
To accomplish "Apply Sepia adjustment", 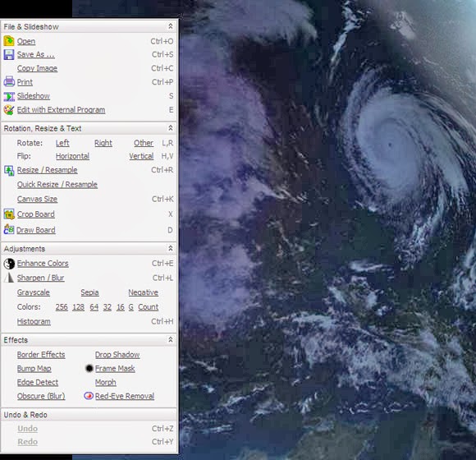I will click(x=89, y=292).
